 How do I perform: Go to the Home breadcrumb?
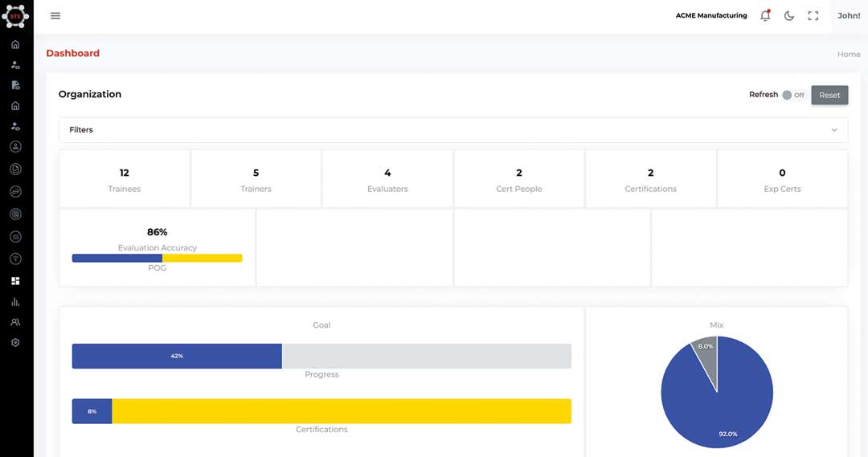[848, 55]
